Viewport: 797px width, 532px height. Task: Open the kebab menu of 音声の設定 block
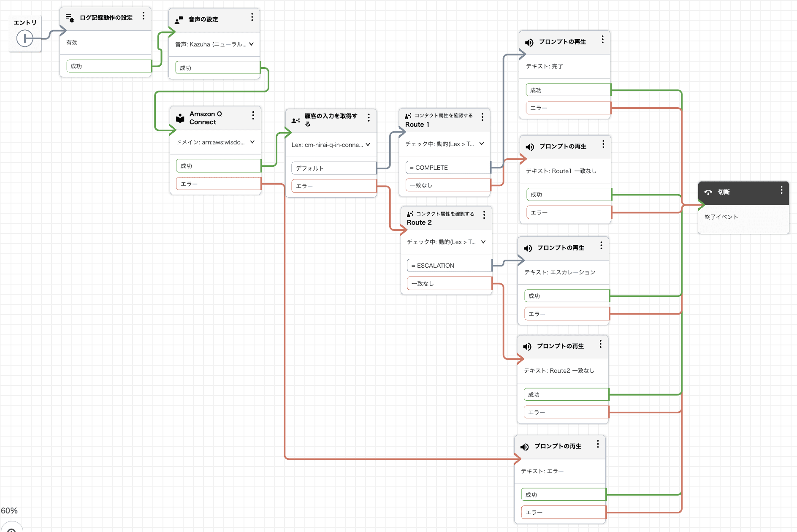pyautogui.click(x=252, y=17)
